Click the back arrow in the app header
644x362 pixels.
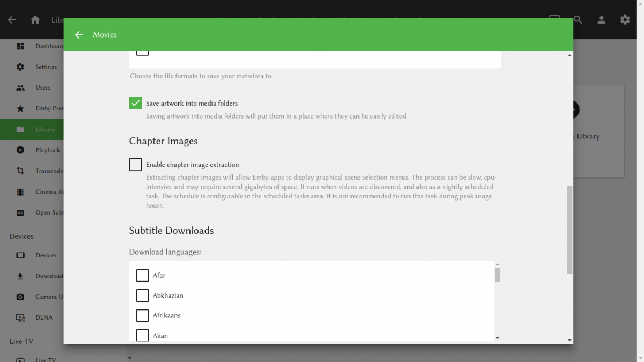pos(12,20)
